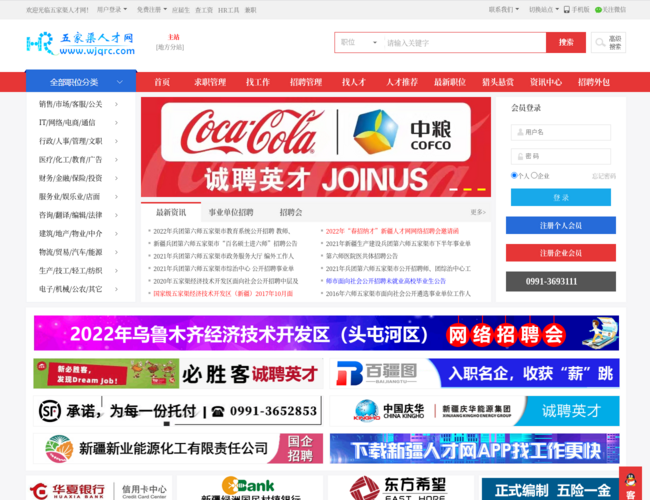Click the 用户名 input field

tap(560, 132)
